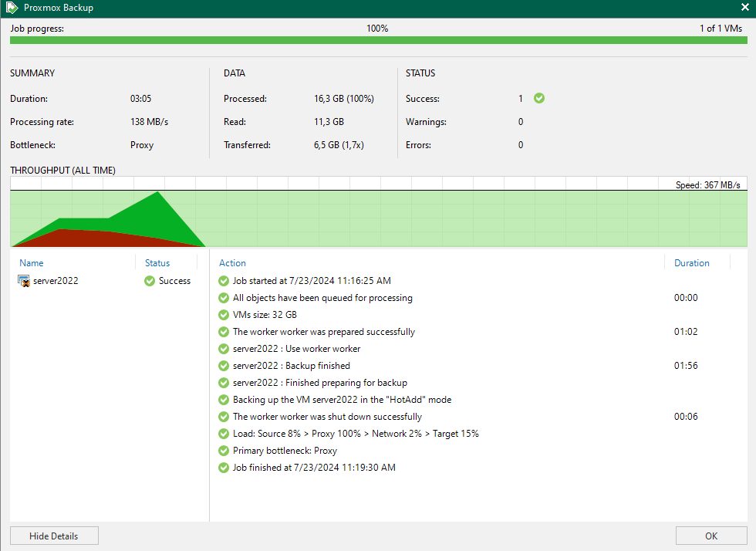Click checkmark icon beside Job finished row
756x551 pixels.
pyautogui.click(x=223, y=468)
